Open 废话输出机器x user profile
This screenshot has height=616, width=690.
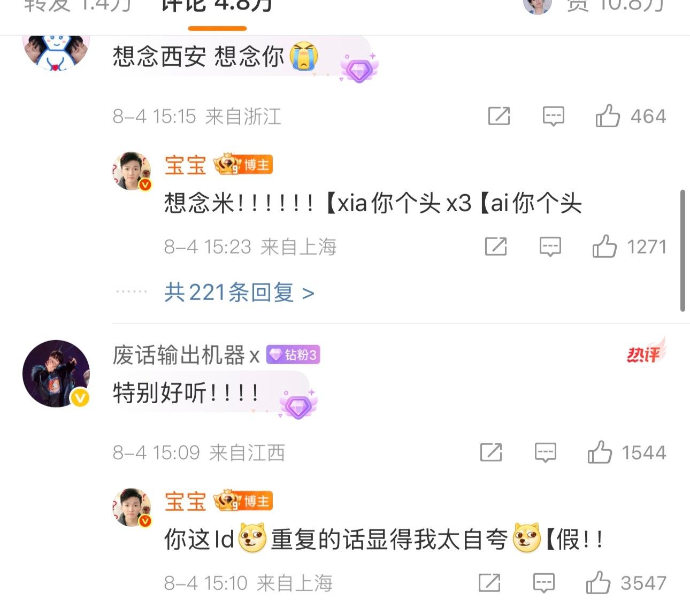coord(186,355)
